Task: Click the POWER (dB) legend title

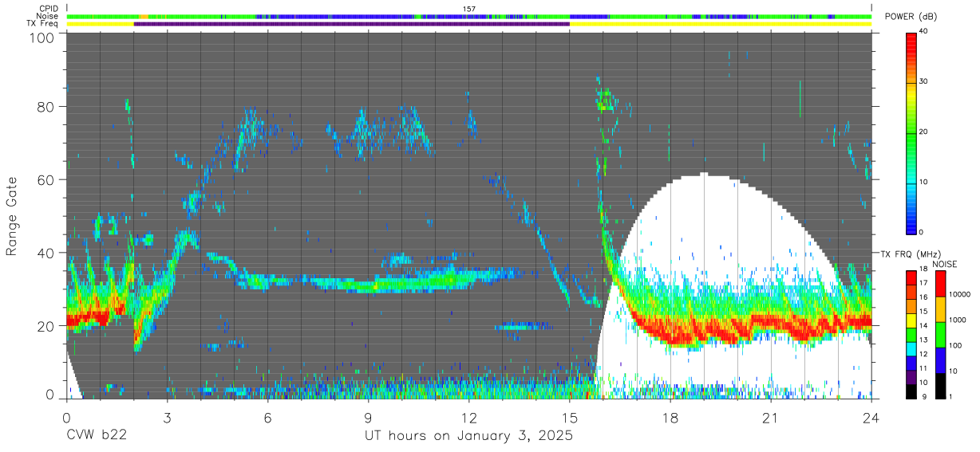Action: (911, 17)
